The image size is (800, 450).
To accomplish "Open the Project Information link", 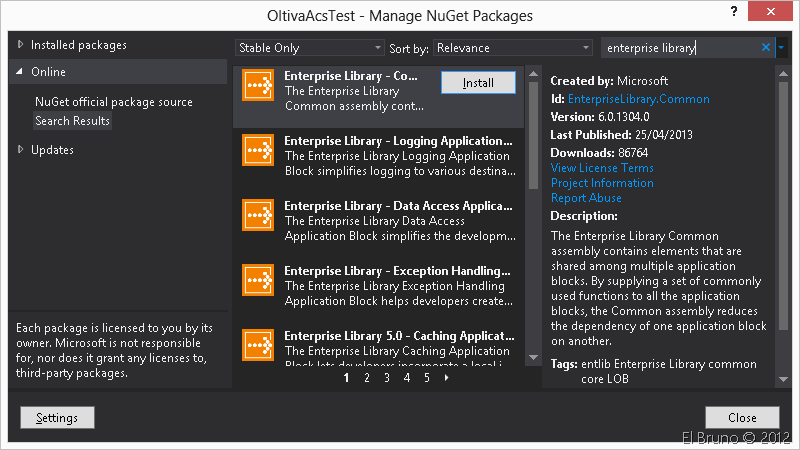I will tap(602, 183).
